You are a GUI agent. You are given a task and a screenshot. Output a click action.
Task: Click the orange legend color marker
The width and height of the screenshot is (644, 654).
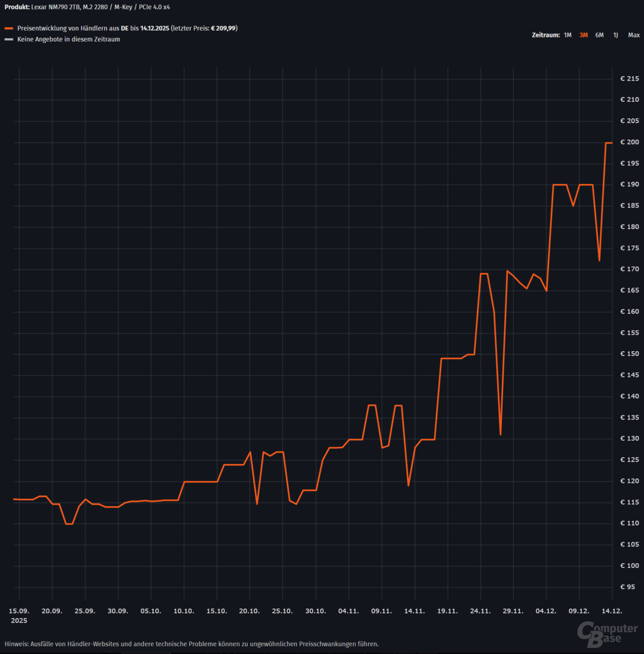(x=8, y=28)
